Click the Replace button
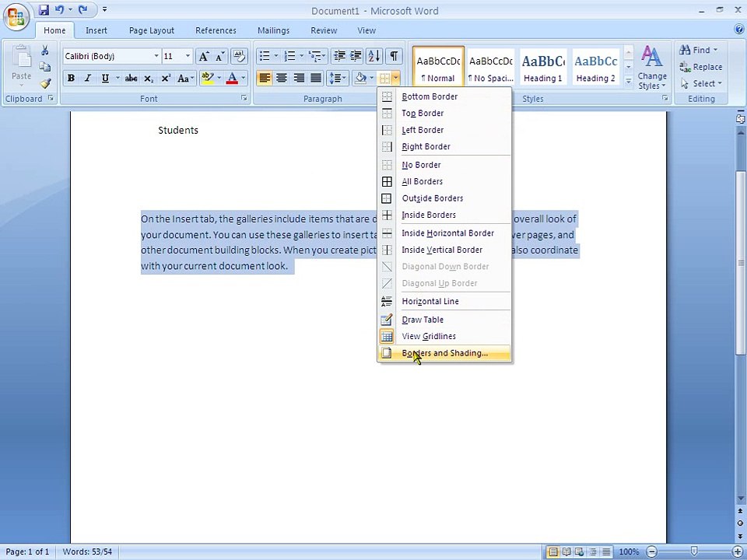Image resolution: width=747 pixels, height=560 pixels. pos(701,67)
